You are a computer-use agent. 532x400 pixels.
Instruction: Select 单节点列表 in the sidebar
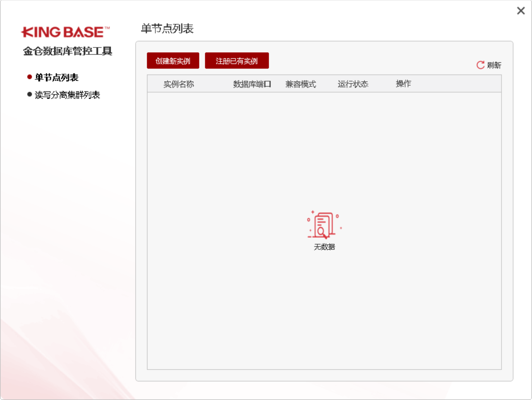[x=57, y=77]
